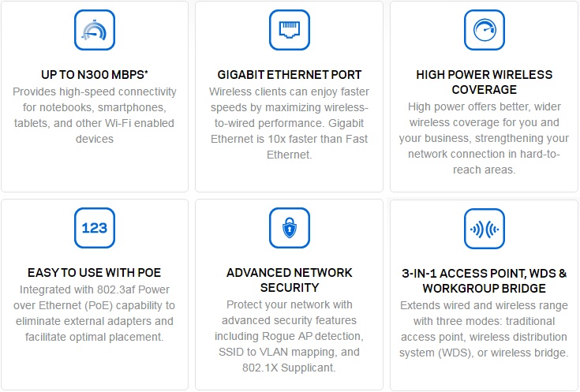The image size is (580, 392).
Task: Click the wireless signal waves bridge icon
Action: coord(485,229)
